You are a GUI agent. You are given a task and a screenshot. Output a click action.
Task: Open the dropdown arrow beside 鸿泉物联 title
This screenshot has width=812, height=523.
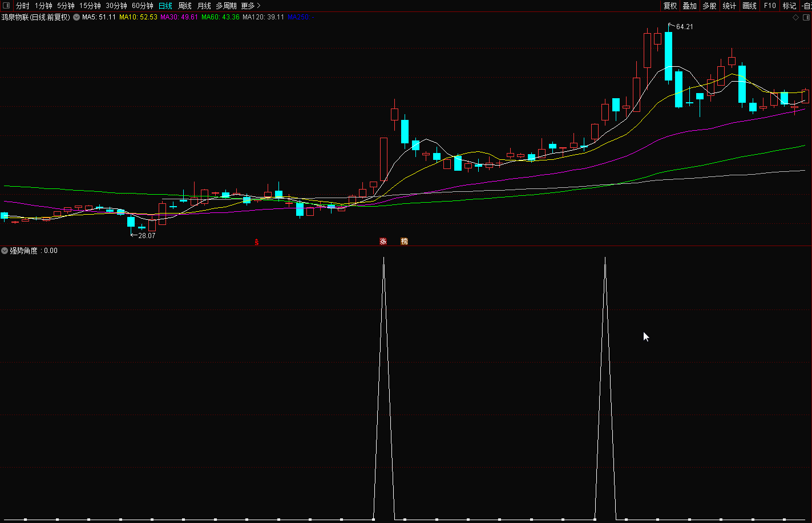(76, 17)
